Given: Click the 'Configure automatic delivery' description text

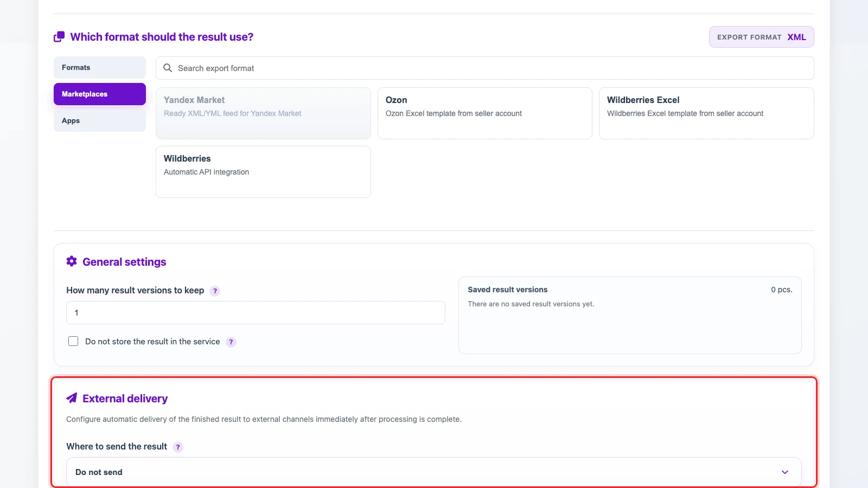Looking at the screenshot, I should pos(264,419).
